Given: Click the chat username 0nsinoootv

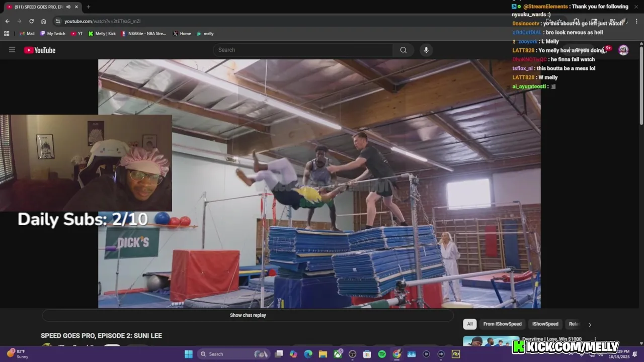Looking at the screenshot, I should (x=526, y=24).
